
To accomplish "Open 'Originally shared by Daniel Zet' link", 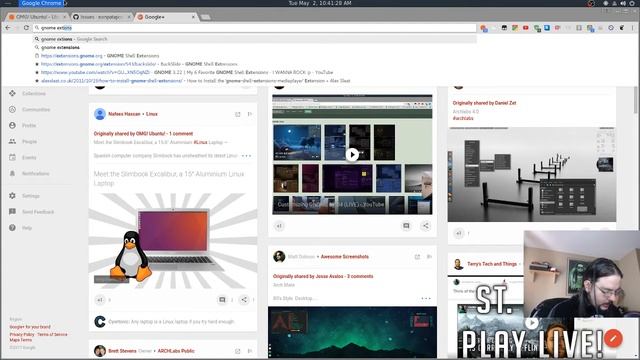I will tap(484, 103).
